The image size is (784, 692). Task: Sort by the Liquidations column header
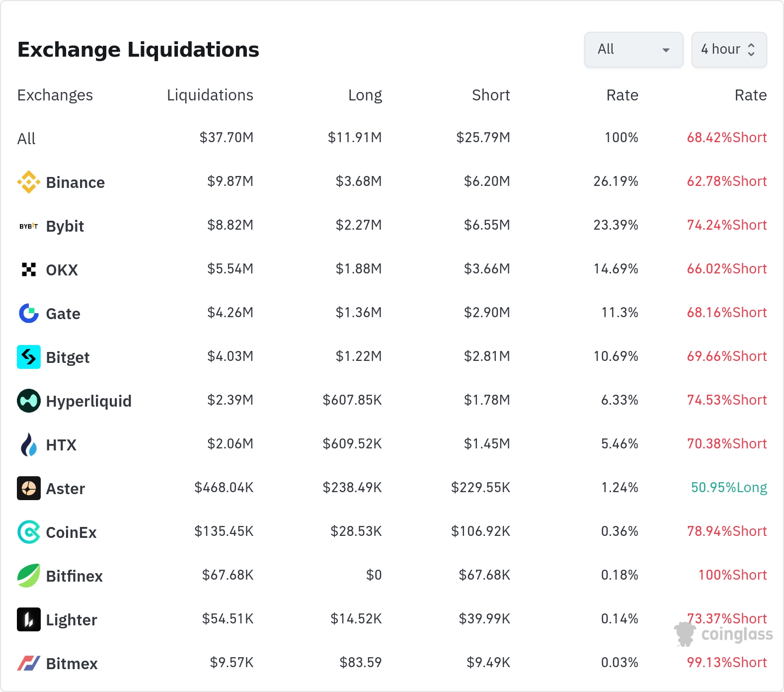point(210,95)
